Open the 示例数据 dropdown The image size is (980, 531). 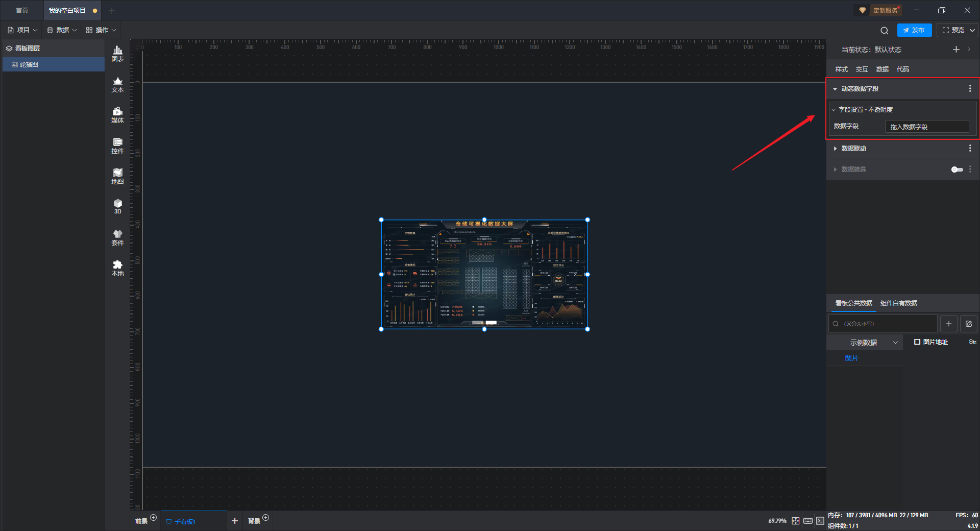coord(873,343)
